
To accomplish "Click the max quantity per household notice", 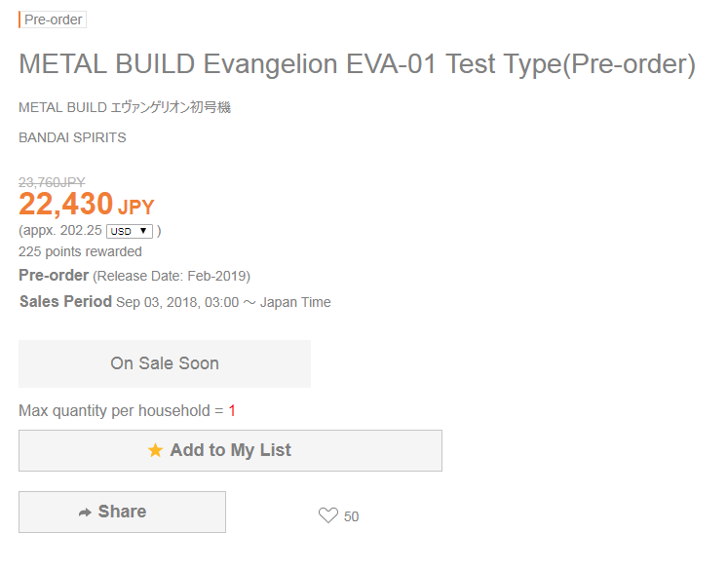I will [x=127, y=411].
